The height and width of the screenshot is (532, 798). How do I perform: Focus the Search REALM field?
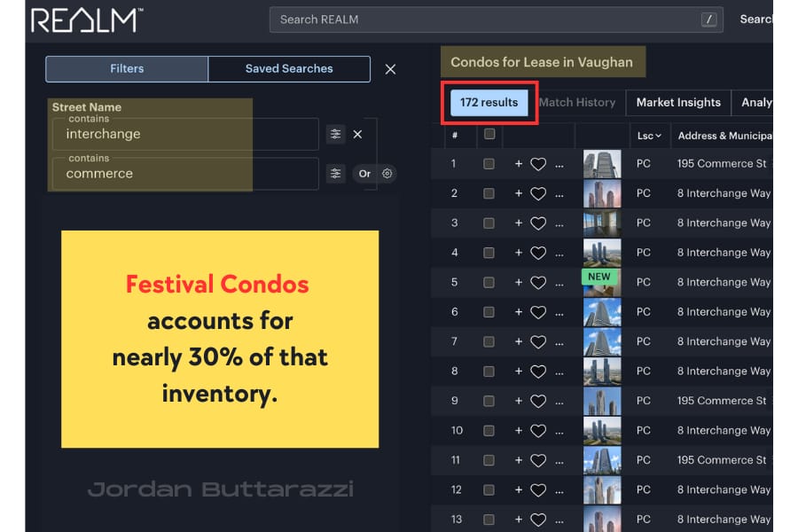tap(497, 20)
